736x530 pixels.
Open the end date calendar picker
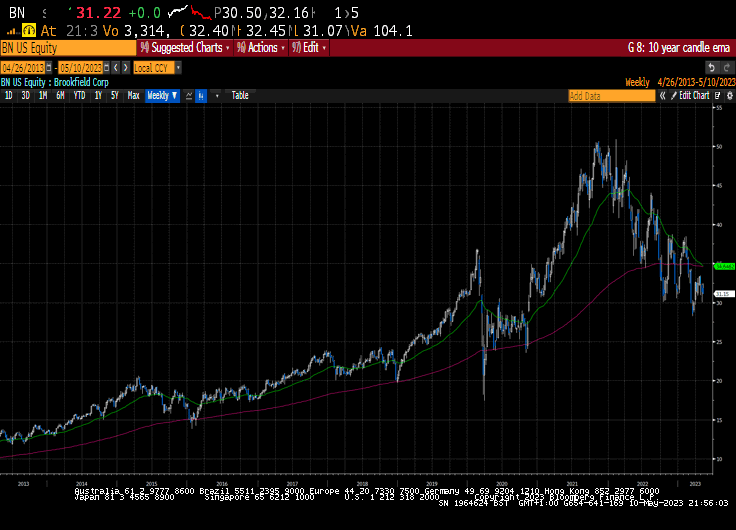point(107,68)
